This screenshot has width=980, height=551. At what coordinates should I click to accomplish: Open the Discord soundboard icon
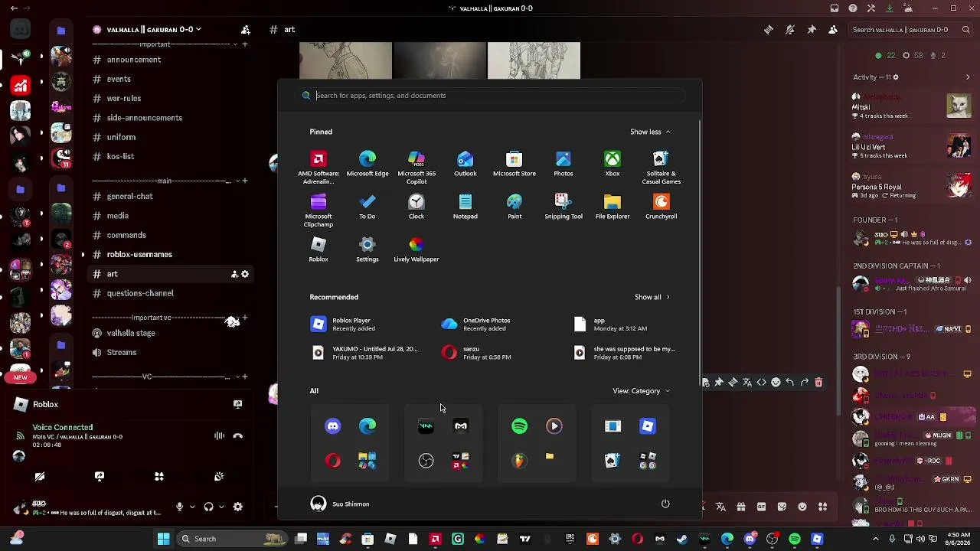pos(219,476)
